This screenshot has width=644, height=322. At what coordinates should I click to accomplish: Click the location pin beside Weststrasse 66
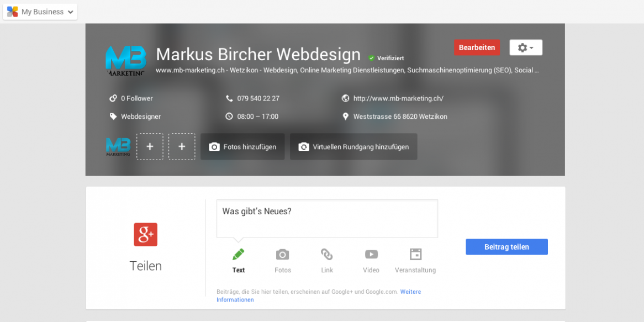[x=346, y=116]
